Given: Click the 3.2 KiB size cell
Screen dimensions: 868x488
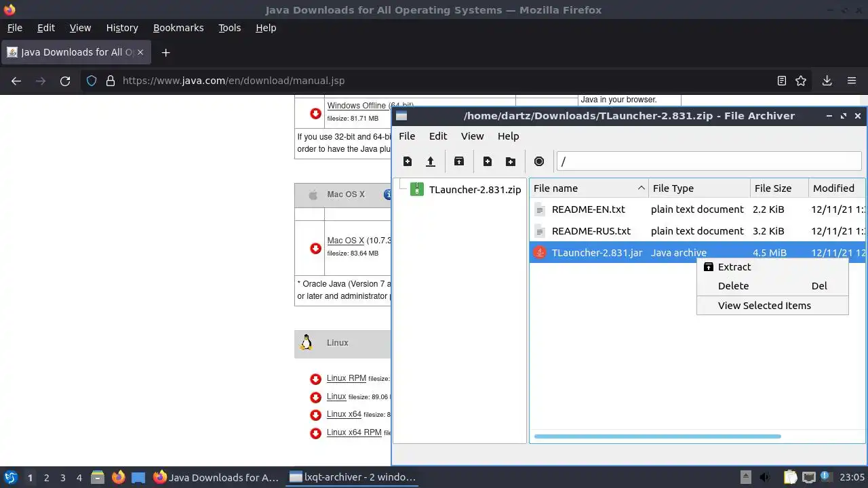Looking at the screenshot, I should (768, 231).
